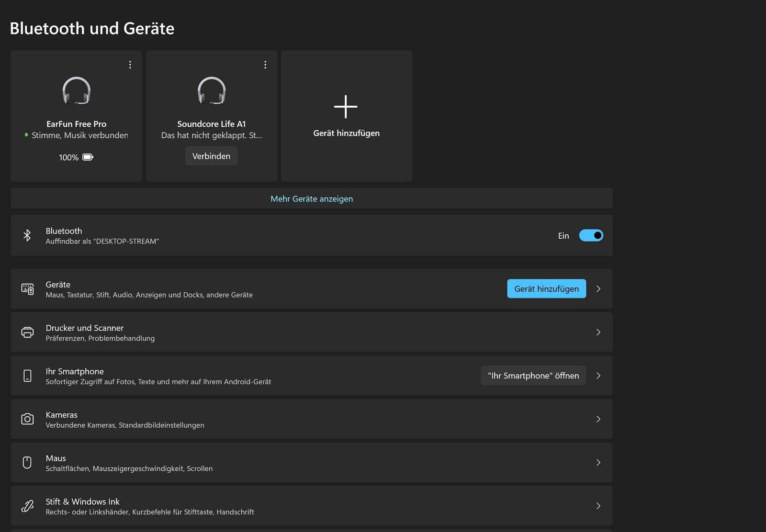This screenshot has width=766, height=532.
Task: Click the blue Gerät hinzufügen button
Action: tap(546, 288)
